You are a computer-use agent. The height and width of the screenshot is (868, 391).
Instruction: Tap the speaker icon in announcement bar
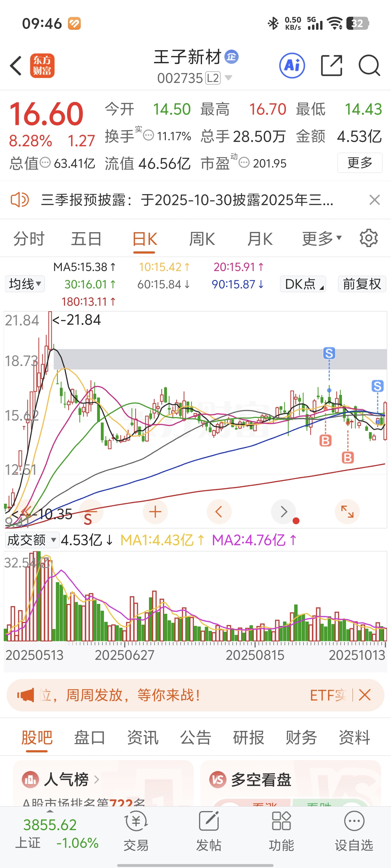[x=20, y=200]
